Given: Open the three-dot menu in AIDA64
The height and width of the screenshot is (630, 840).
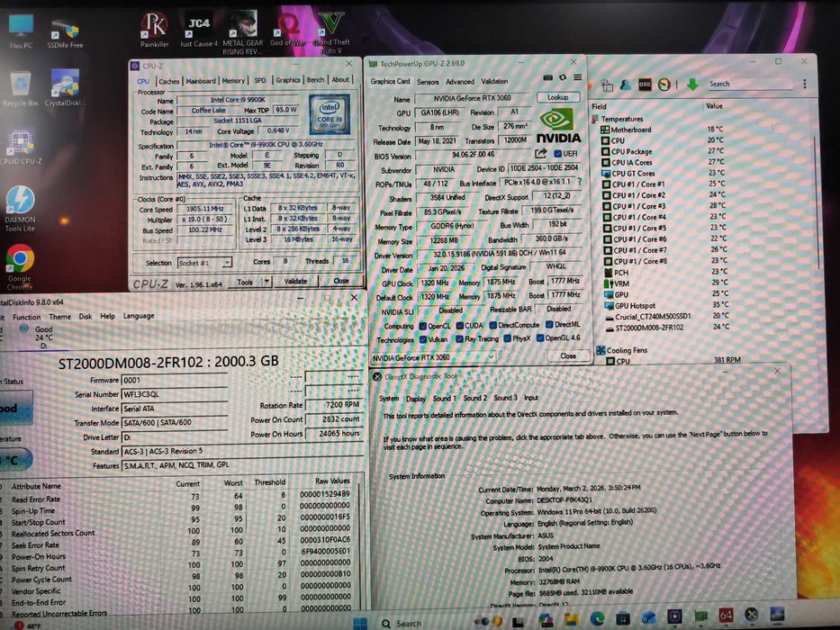Looking at the screenshot, I should click(x=804, y=84).
